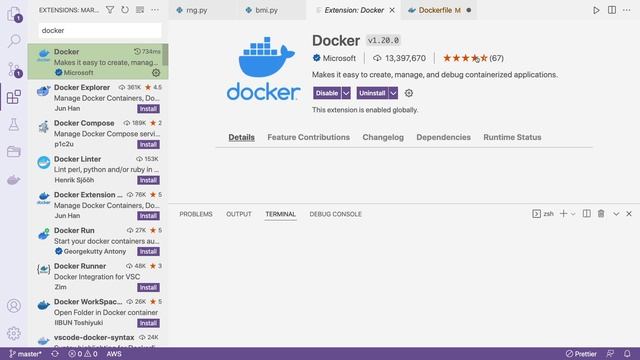Screen dimensions: 640x360
Task: Click the errors and warnings indicator
Action: click(83, 354)
